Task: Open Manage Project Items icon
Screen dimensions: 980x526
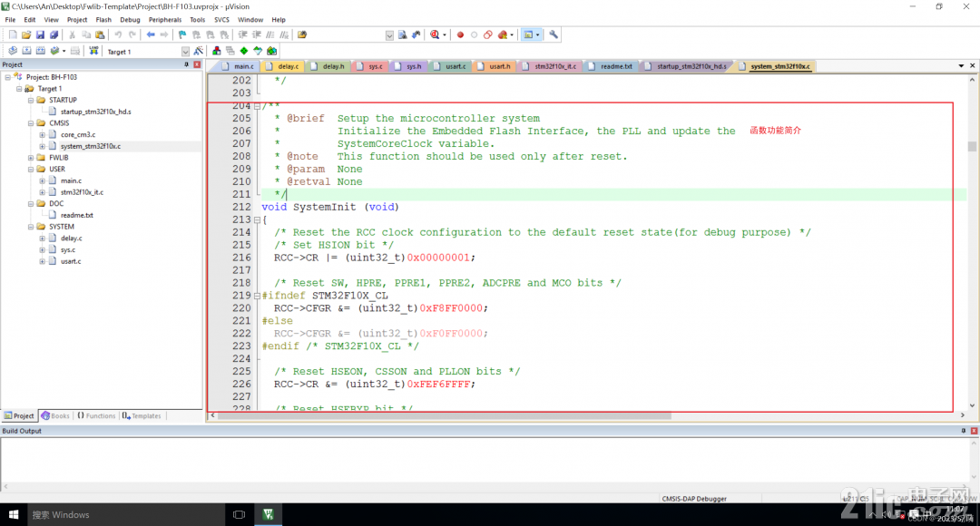Action: point(216,51)
